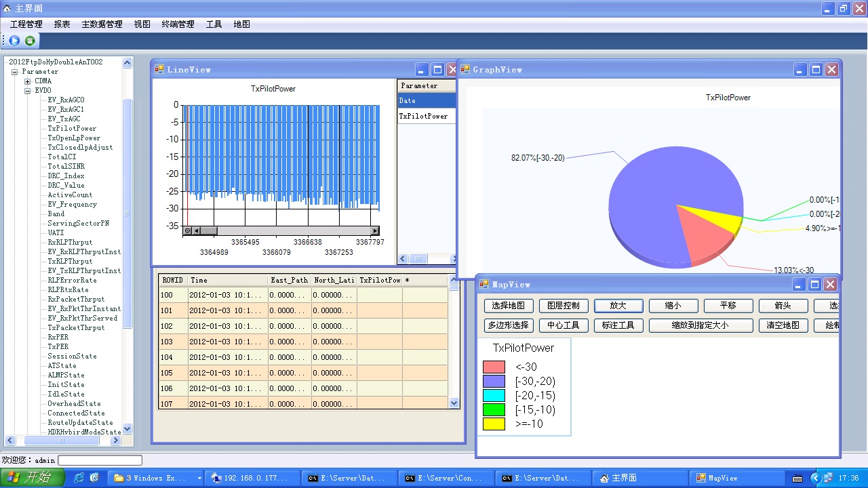Click the input field beside 欢迎您 admin
This screenshot has height=488, width=868.
pyautogui.click(x=100, y=460)
